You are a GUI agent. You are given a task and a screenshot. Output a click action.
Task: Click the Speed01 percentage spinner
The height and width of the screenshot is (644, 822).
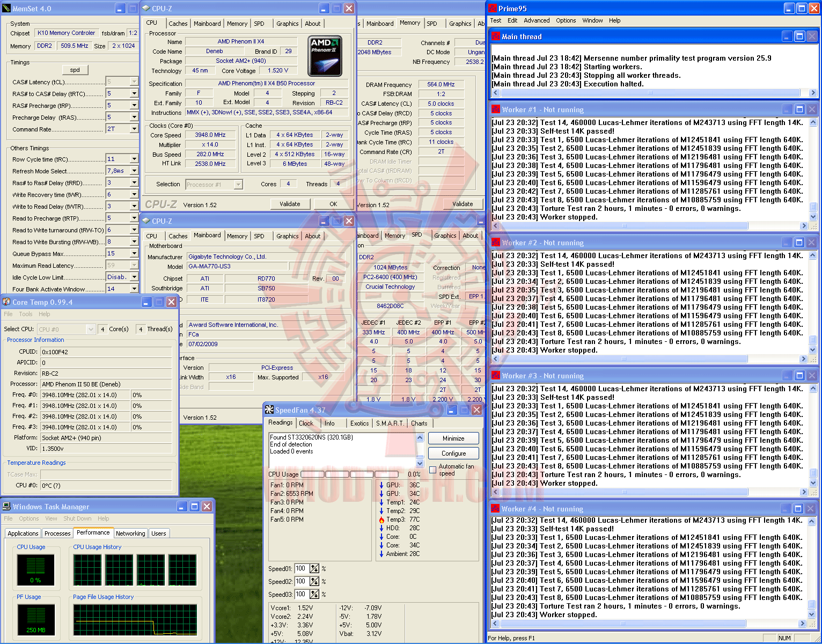point(314,568)
